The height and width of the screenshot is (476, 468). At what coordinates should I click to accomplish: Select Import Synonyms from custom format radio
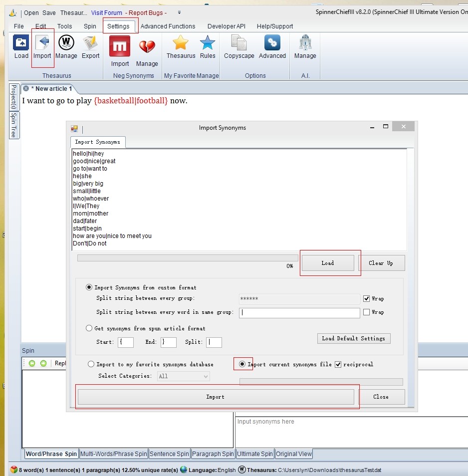[x=89, y=287]
